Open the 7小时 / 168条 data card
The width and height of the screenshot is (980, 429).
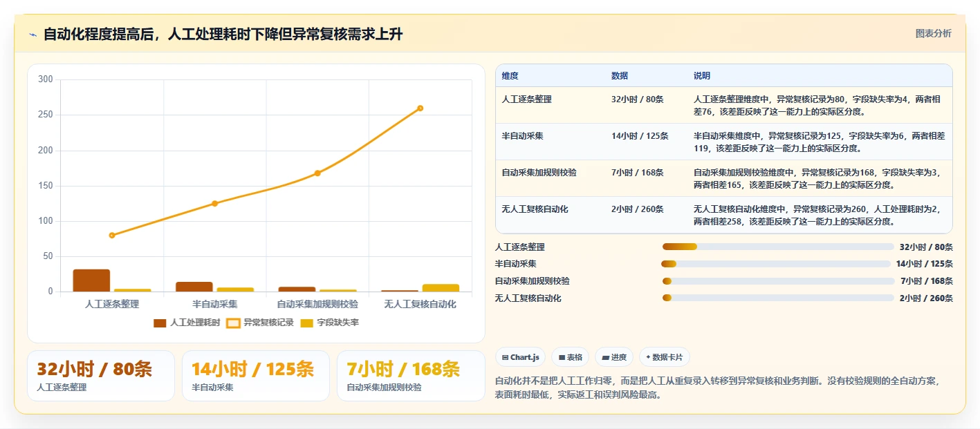point(411,376)
